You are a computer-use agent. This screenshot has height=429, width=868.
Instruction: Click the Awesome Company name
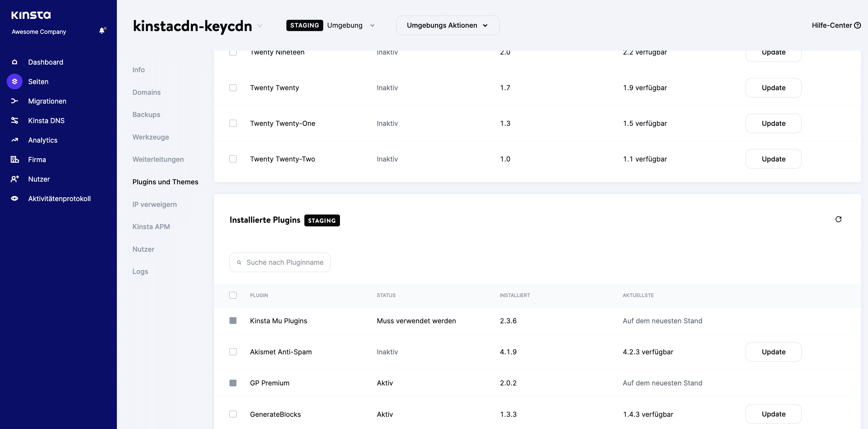coord(39,32)
